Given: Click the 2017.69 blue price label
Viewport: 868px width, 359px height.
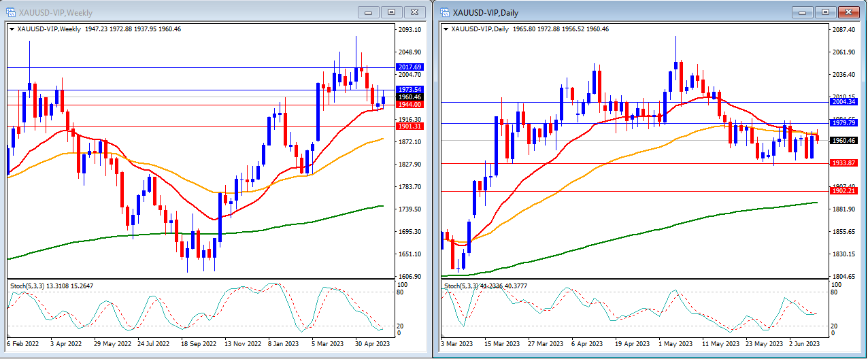Looking at the screenshot, I should click(x=410, y=67).
